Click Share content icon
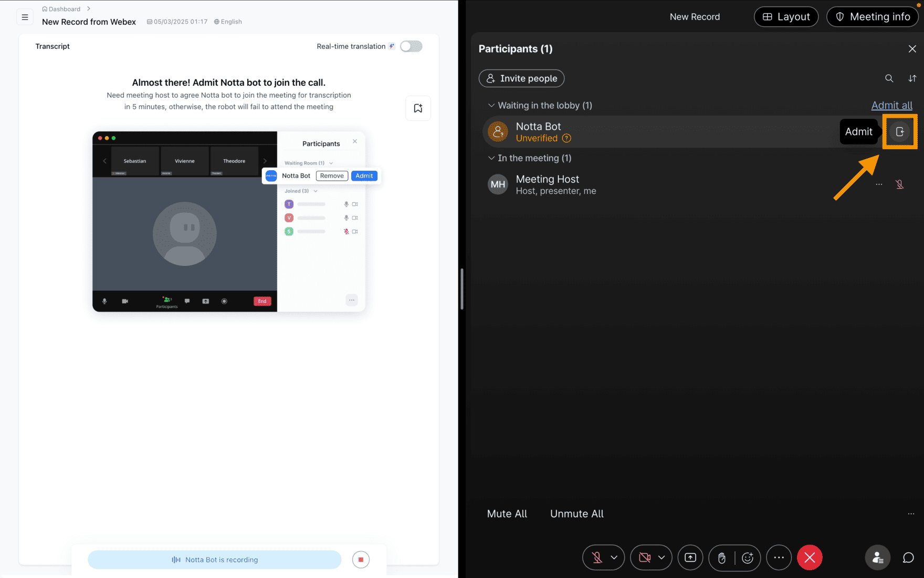The image size is (924, 578). [x=690, y=558]
